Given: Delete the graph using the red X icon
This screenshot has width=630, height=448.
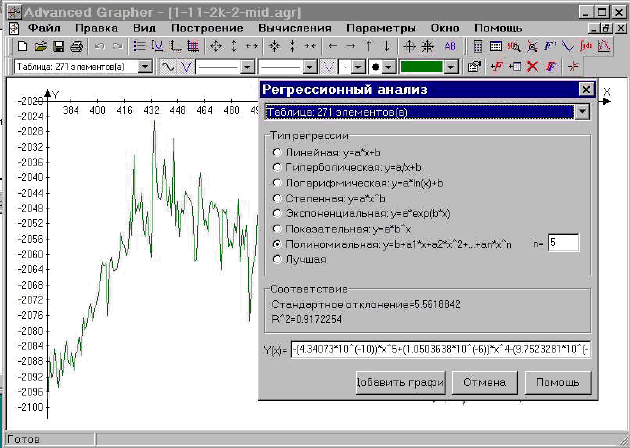Looking at the screenshot, I should [532, 66].
